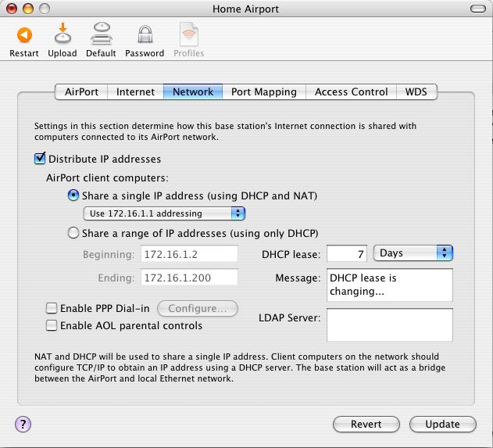Open the Use 172.16.1.1 addressing dropdown

[164, 213]
